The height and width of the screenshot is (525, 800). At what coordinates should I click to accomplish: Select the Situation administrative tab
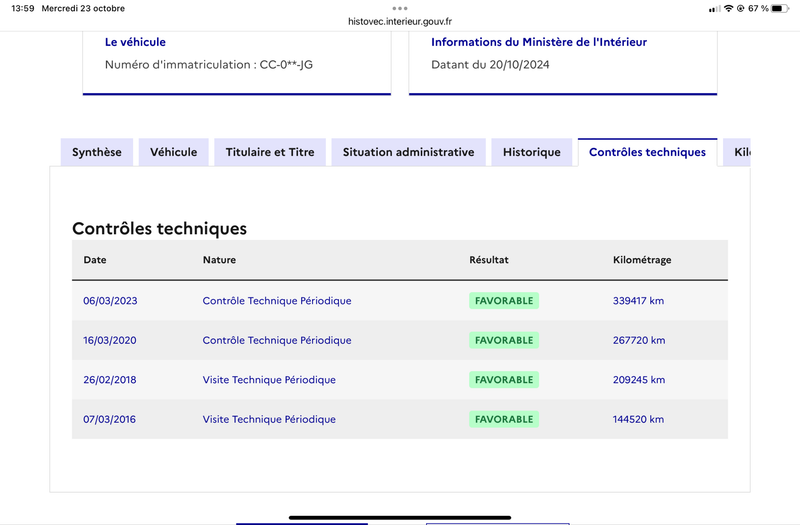pyautogui.click(x=408, y=152)
